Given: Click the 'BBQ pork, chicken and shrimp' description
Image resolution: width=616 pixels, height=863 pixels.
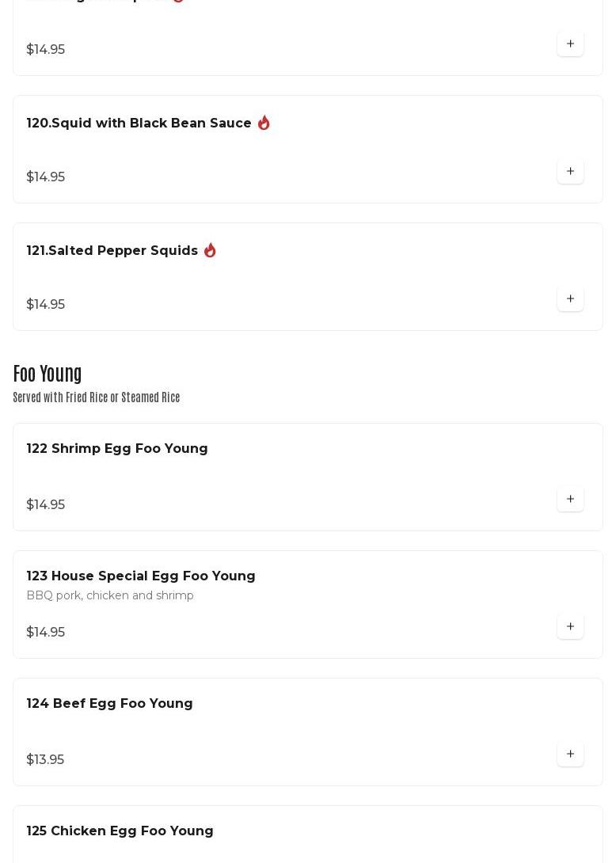Looking at the screenshot, I should (110, 595).
